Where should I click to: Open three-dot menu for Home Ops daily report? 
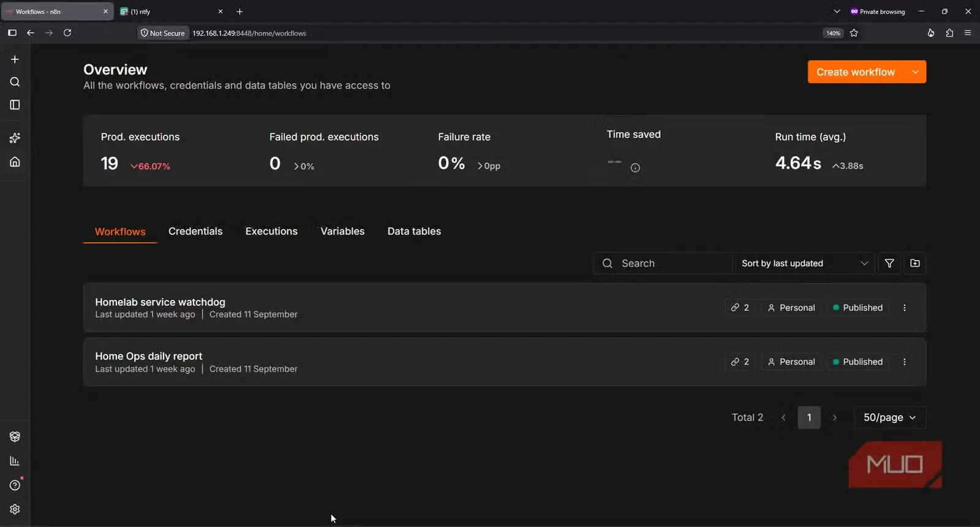point(905,362)
